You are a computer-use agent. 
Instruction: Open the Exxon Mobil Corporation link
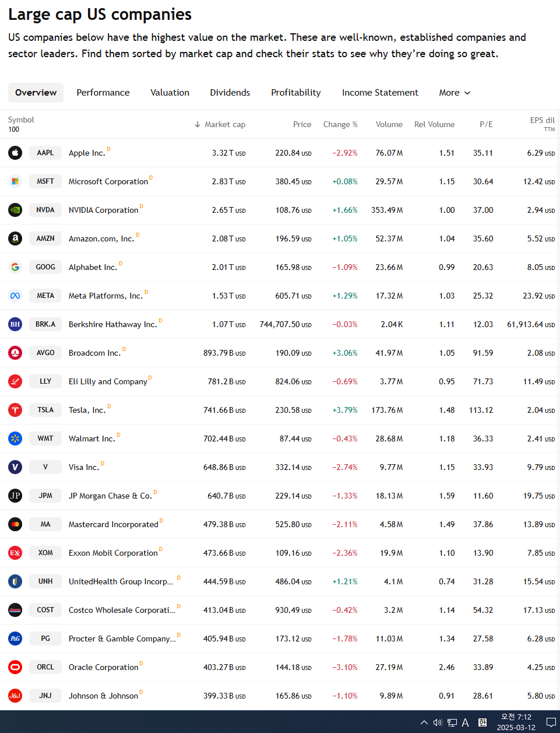[x=113, y=553]
